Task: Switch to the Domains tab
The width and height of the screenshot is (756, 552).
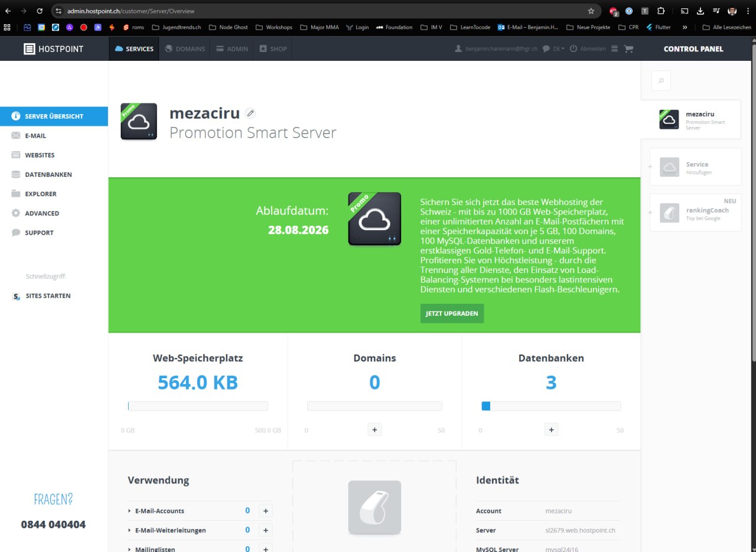Action: [x=185, y=48]
